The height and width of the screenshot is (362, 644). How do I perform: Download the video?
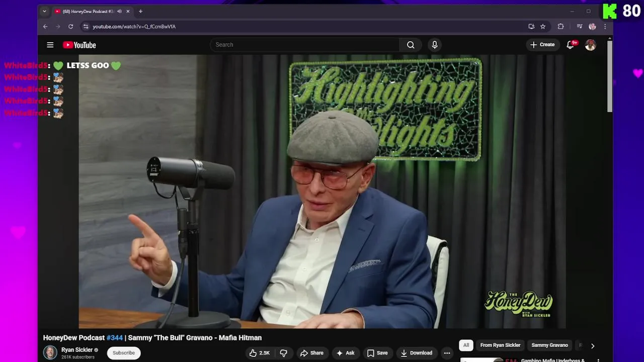[x=416, y=353]
